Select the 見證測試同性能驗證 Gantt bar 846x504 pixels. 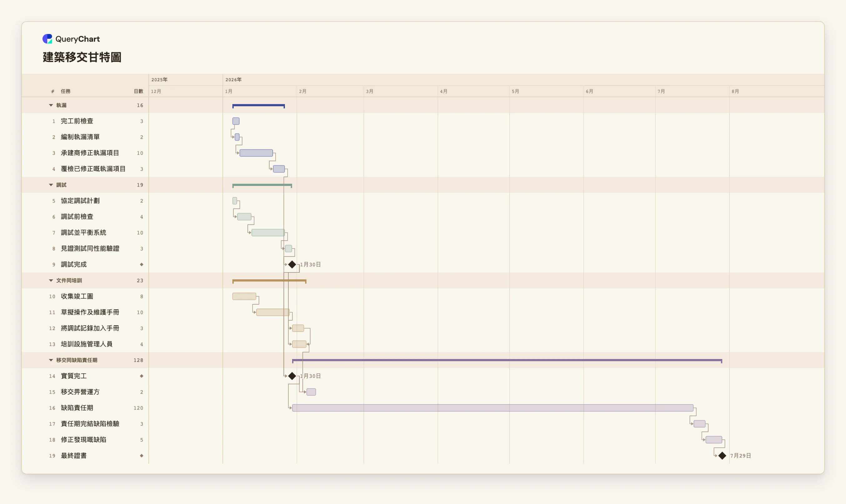[289, 249]
